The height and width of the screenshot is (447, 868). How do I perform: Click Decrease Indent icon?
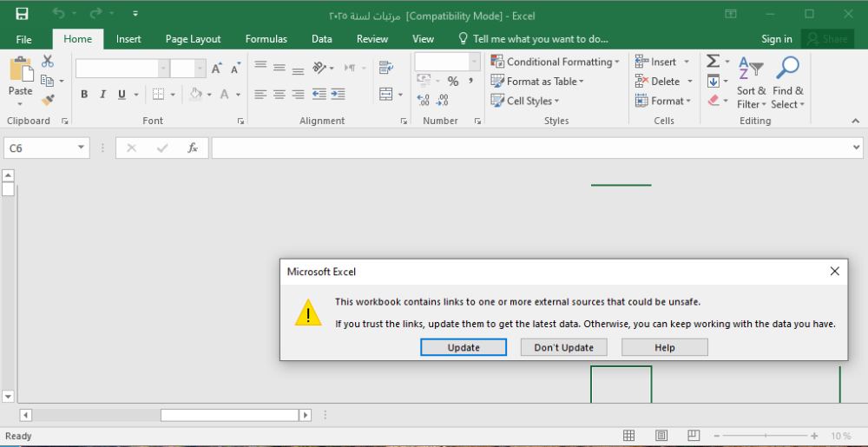319,95
